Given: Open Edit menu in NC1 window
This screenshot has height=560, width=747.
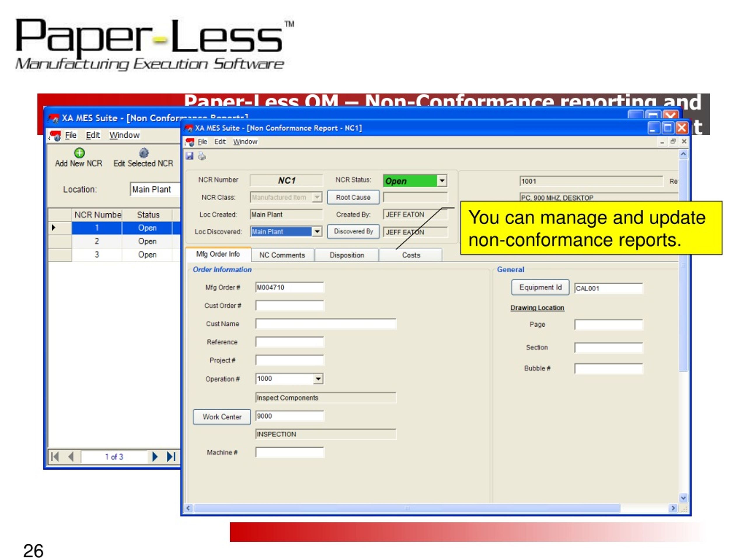Looking at the screenshot, I should click(x=220, y=142).
